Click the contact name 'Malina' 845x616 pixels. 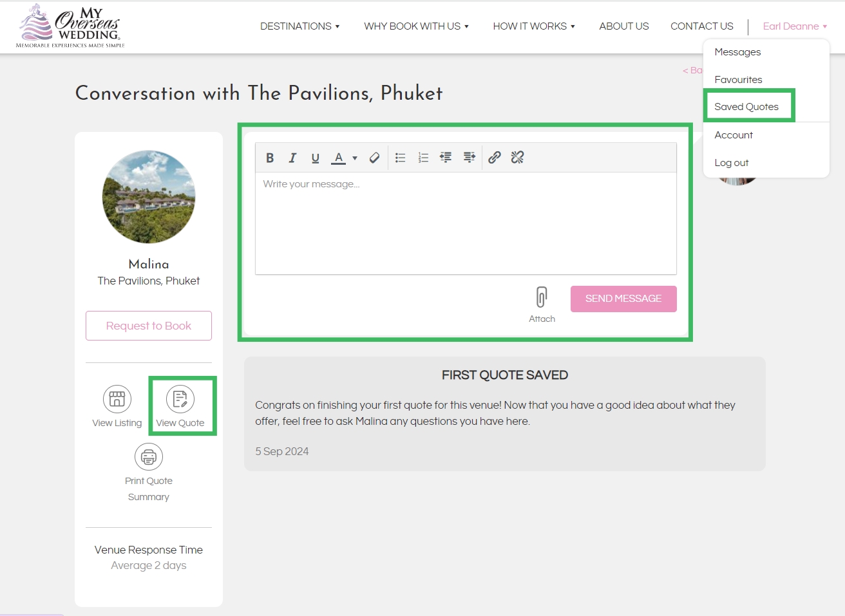[x=149, y=265]
